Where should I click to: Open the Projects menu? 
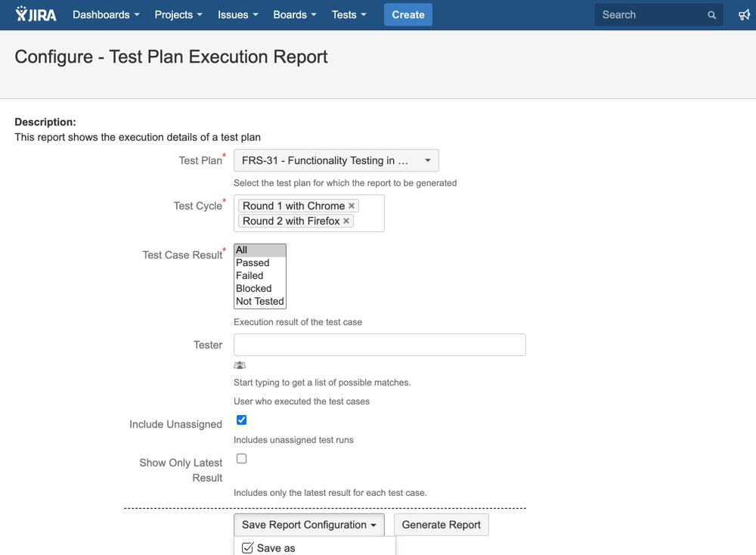tap(178, 15)
